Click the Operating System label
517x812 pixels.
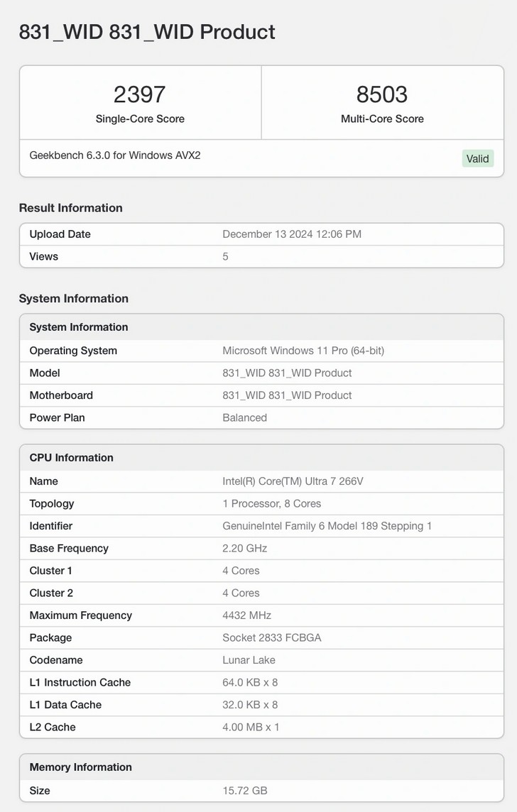[x=73, y=351]
